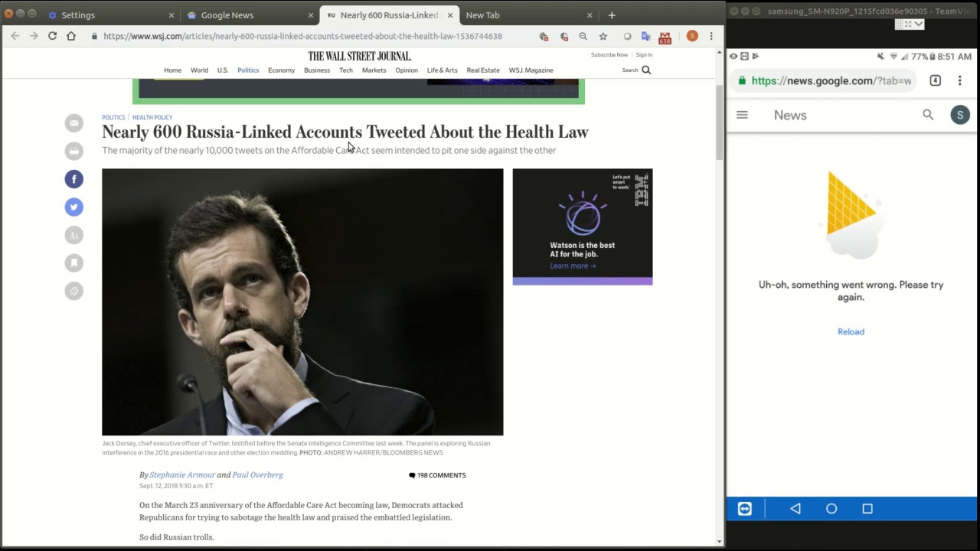
Task: Open the Opinion section in WSJ nav
Action: pos(407,70)
